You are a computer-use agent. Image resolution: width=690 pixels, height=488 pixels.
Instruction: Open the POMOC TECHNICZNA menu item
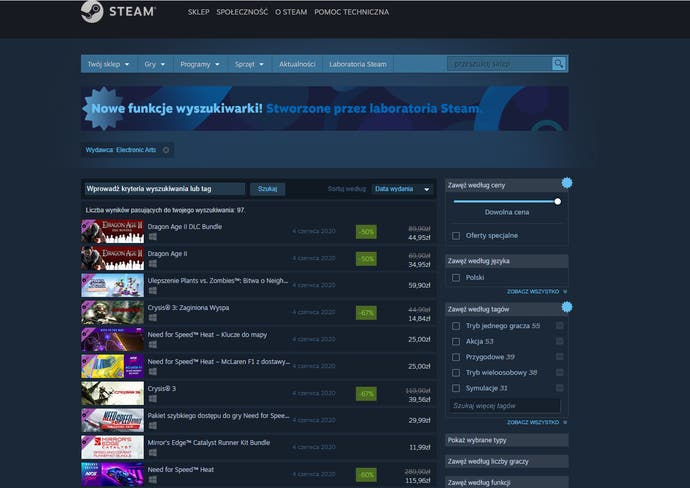[352, 12]
